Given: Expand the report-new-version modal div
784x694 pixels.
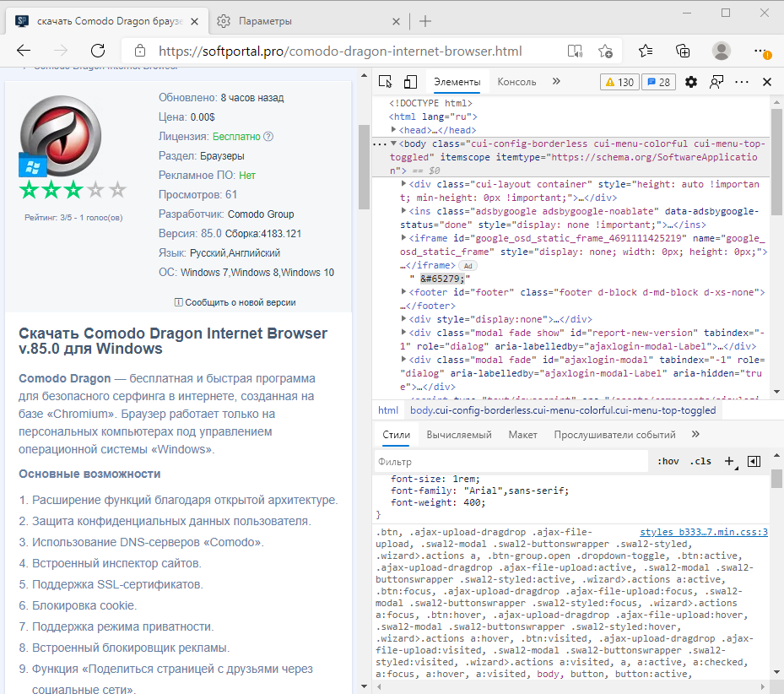Looking at the screenshot, I should pos(403,333).
